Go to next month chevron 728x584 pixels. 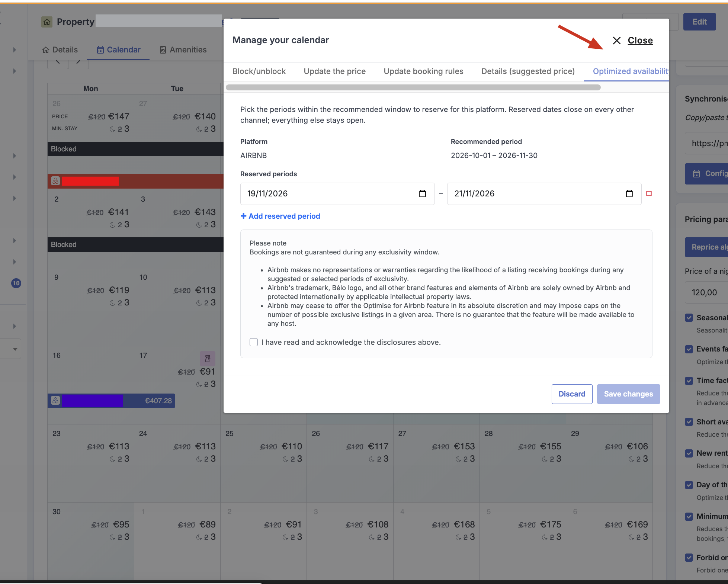[78, 62]
